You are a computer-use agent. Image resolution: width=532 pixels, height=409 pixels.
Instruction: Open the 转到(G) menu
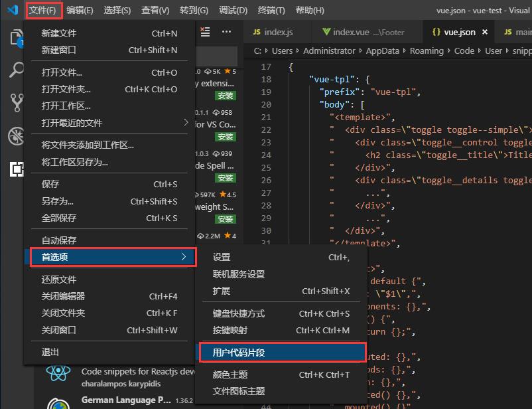pyautogui.click(x=194, y=10)
